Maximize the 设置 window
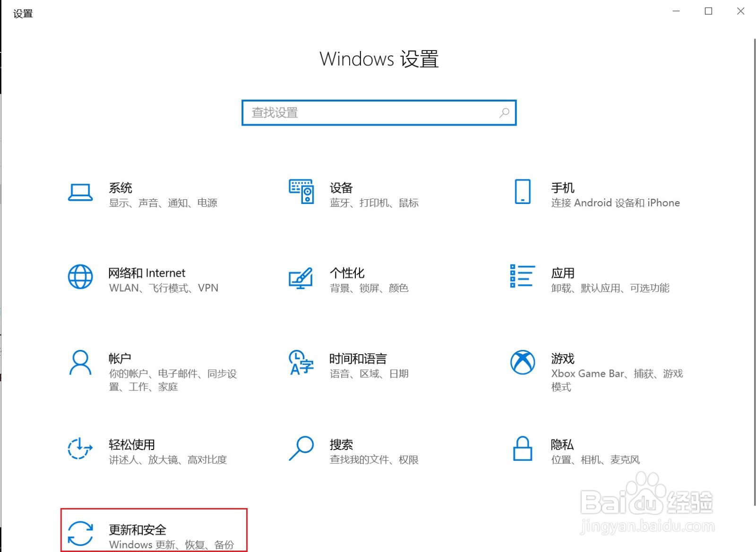 tap(708, 11)
